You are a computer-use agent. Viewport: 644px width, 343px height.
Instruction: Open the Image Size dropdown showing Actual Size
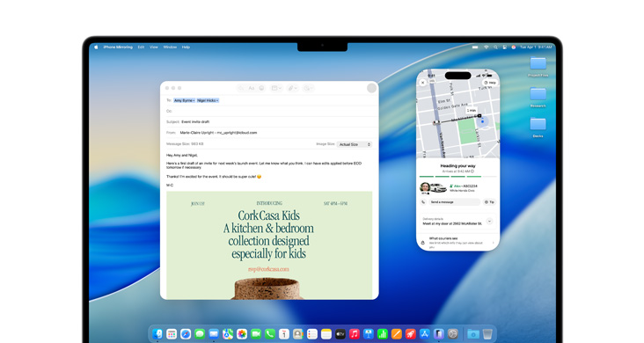[x=355, y=144]
